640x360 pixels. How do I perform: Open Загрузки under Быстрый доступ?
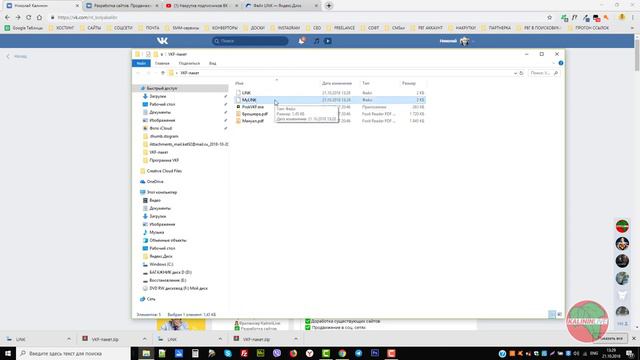(158, 96)
